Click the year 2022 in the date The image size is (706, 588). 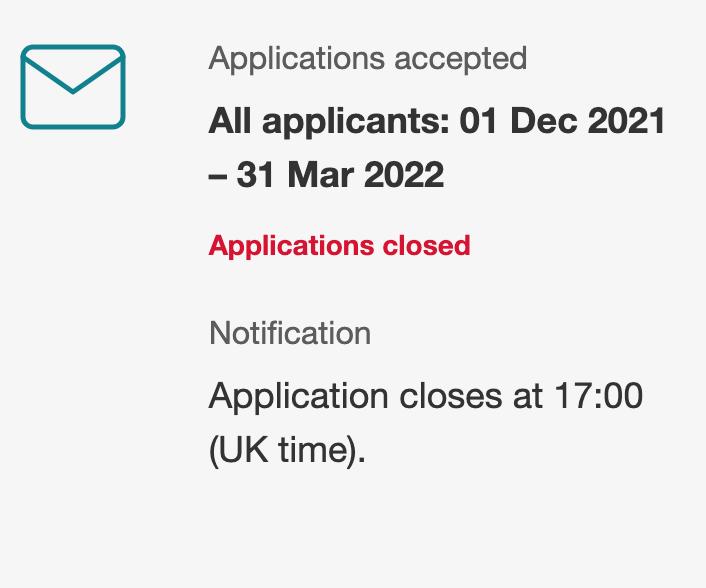(404, 175)
